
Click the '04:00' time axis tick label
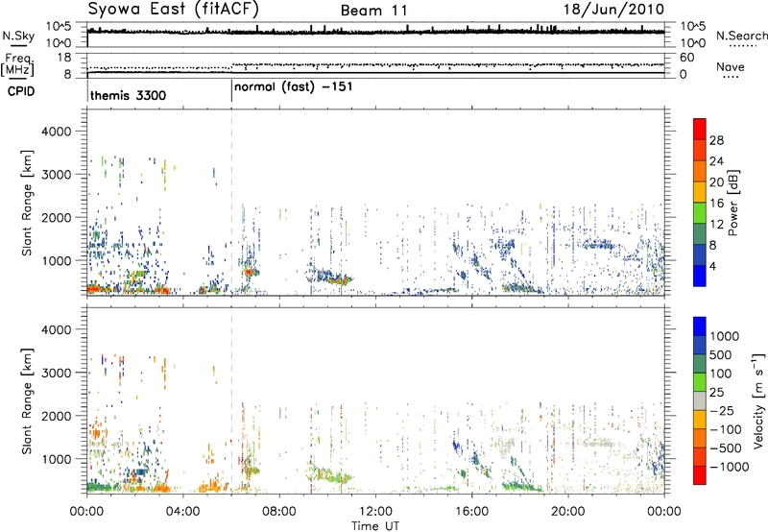182,512
